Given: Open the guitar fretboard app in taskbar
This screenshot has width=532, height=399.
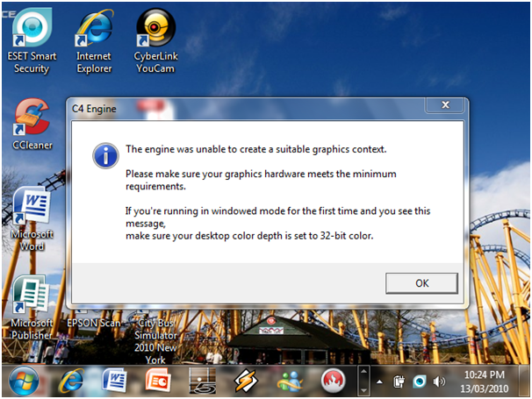Looking at the screenshot, I should tap(202, 381).
